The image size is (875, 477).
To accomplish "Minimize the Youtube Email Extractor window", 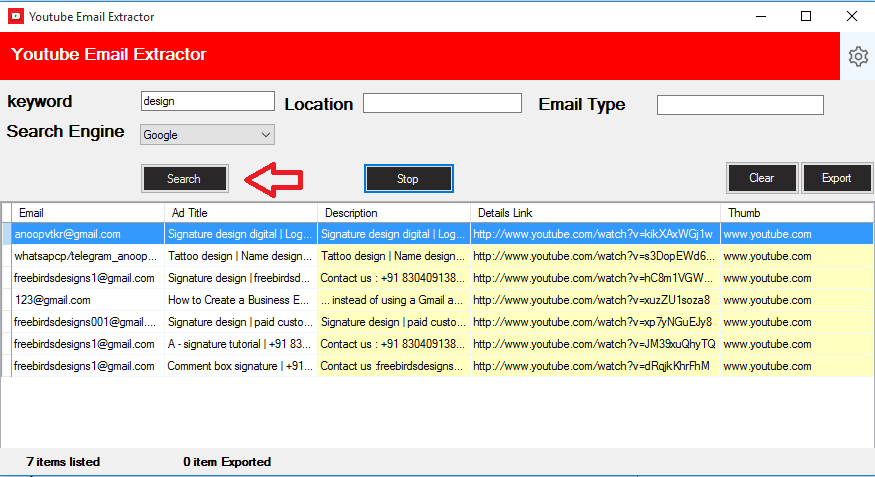I will click(761, 16).
